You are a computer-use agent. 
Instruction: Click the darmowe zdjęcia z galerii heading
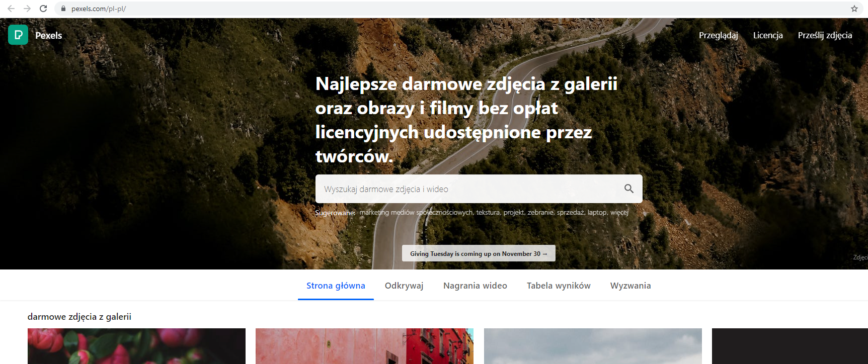pos(80,317)
